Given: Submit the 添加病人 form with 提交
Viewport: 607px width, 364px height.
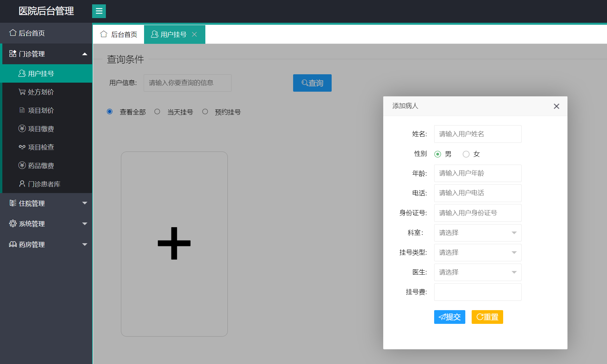Looking at the screenshot, I should pyautogui.click(x=449, y=317).
